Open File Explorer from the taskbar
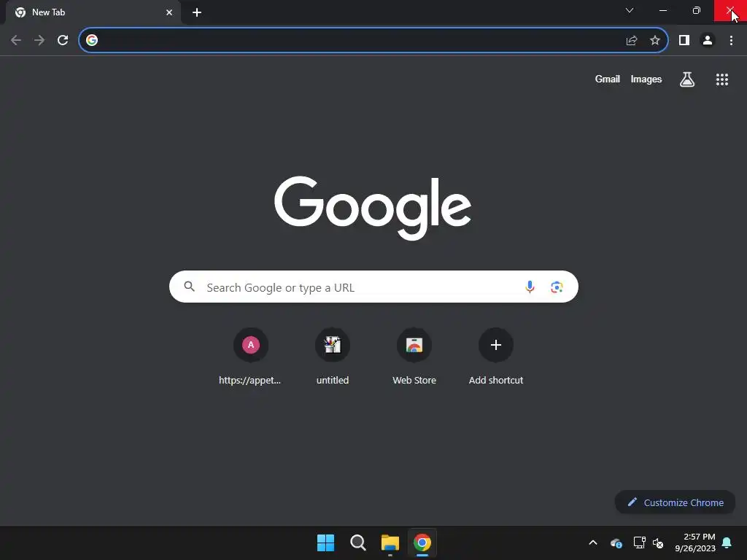This screenshot has width=747, height=560. [x=390, y=542]
